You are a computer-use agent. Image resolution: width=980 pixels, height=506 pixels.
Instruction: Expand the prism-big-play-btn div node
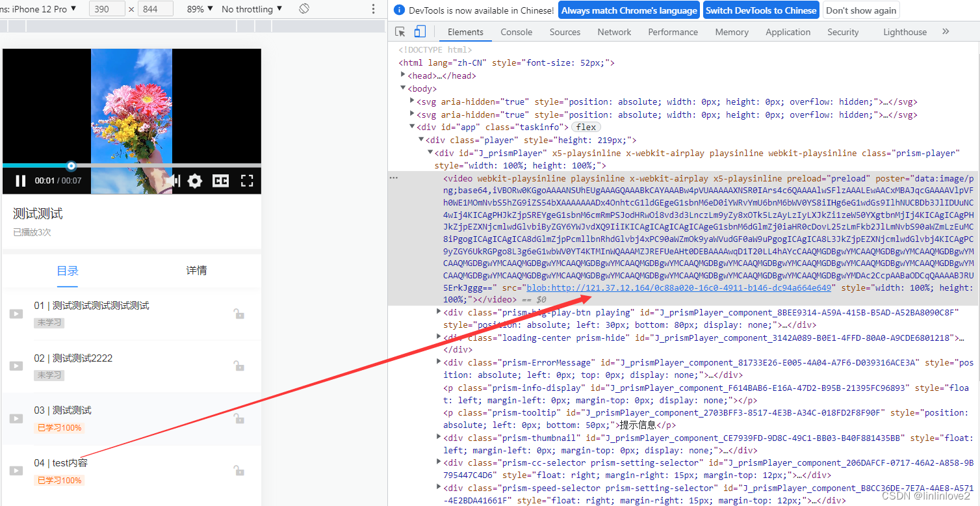(x=439, y=312)
